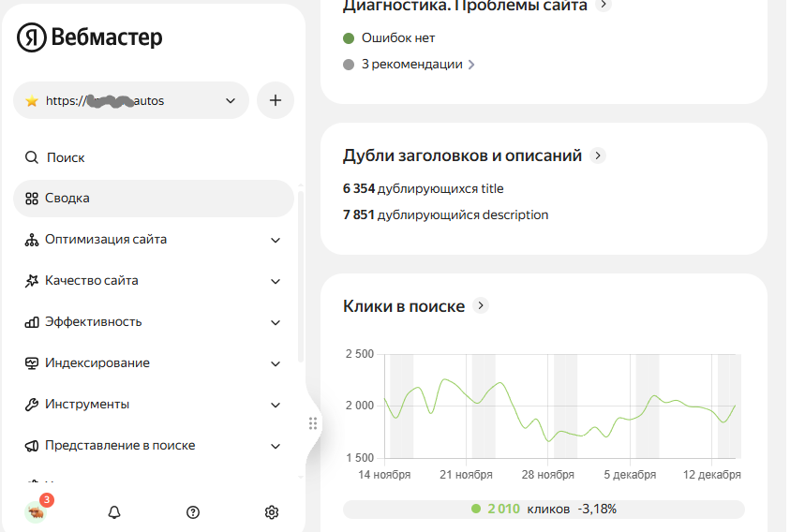This screenshot has height=532, width=790.
Task: Click 7 851 дублирующийся description
Action: coord(445,215)
